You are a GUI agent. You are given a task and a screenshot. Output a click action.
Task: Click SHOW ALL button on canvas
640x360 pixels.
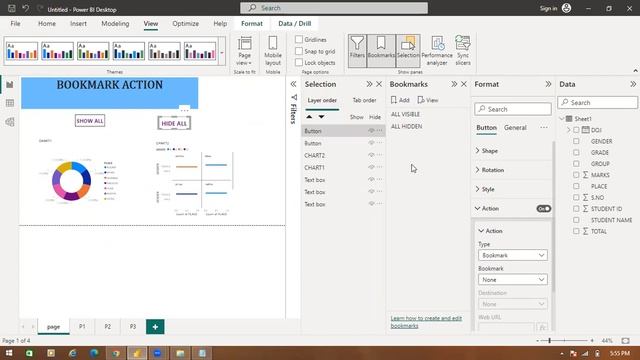point(90,121)
